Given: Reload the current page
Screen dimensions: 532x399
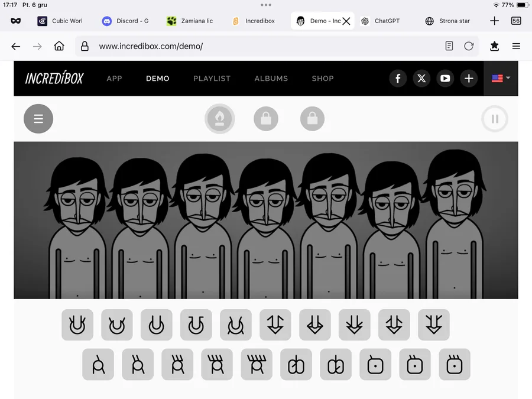Looking at the screenshot, I should tap(469, 46).
